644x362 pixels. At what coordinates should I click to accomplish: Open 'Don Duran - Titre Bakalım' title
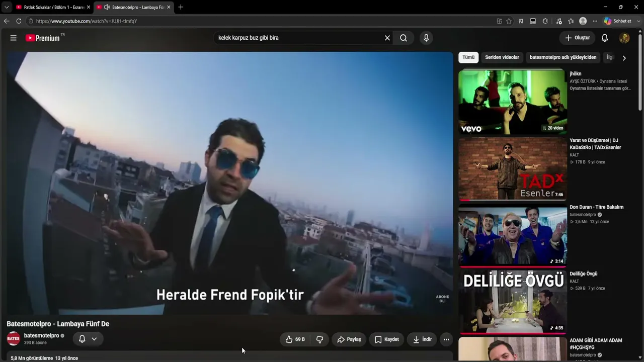coord(596,207)
